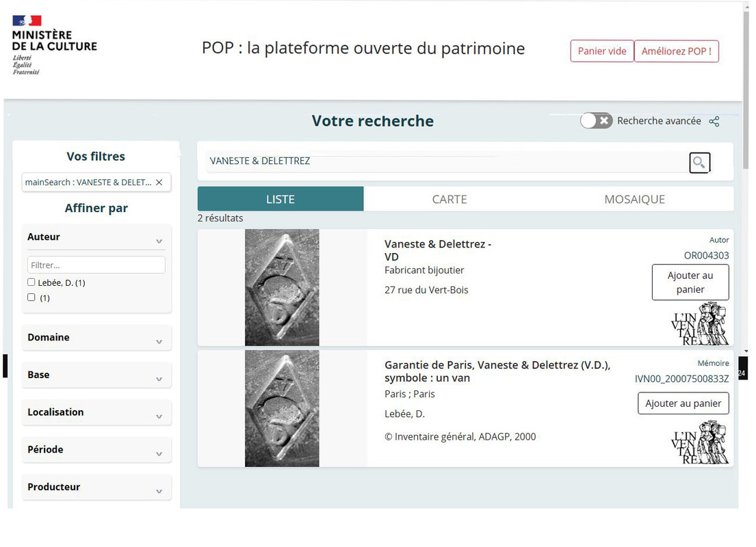Viewport: 756px width, 547px height.
Task: Switch to the MOSAIQUE tab
Action: (x=634, y=199)
